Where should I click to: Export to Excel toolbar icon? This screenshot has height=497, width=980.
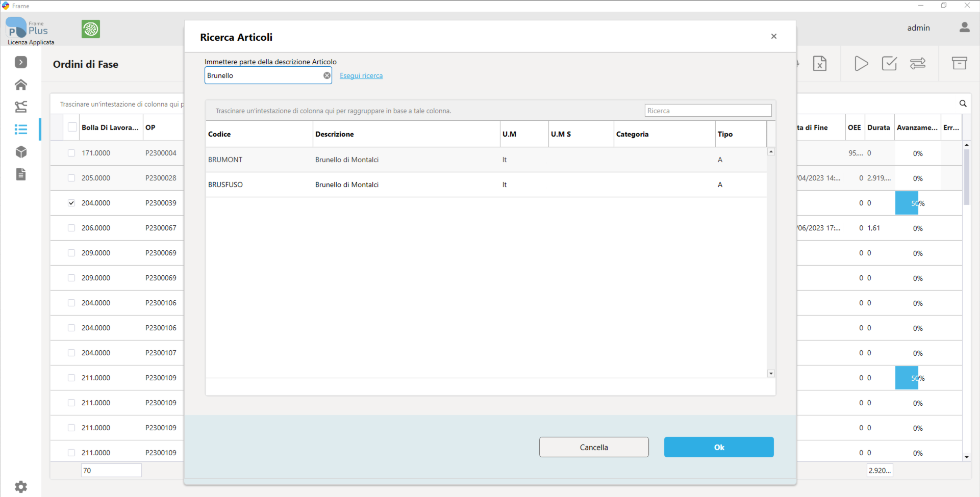820,64
